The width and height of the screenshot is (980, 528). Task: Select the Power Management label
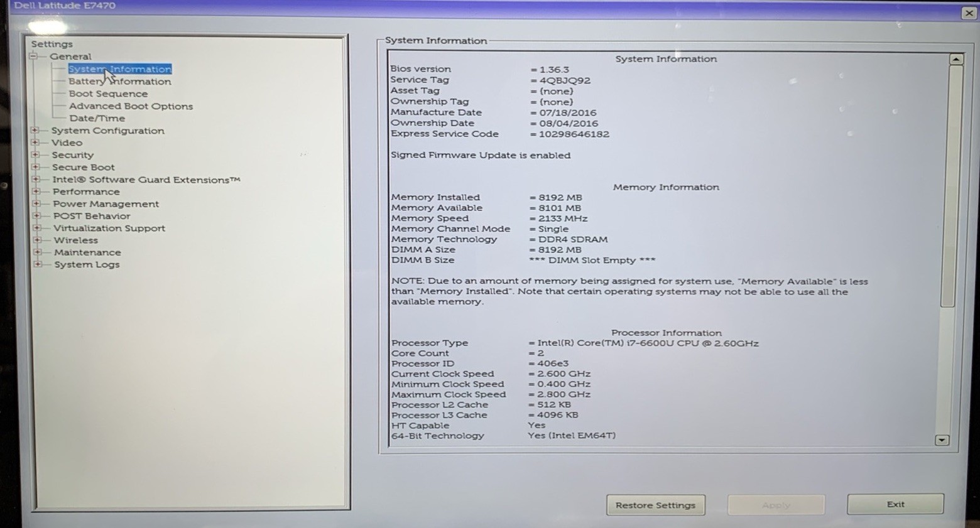(106, 204)
